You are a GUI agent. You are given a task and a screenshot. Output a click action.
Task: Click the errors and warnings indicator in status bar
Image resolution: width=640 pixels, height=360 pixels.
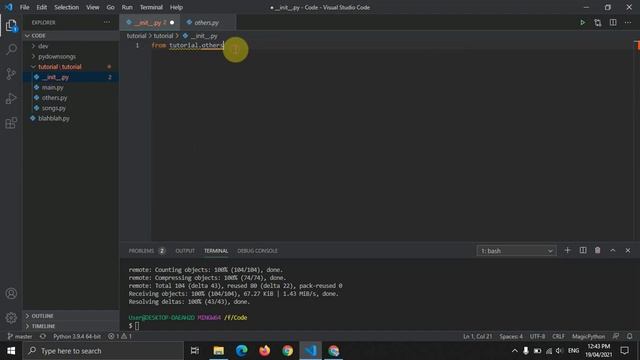coord(120,336)
